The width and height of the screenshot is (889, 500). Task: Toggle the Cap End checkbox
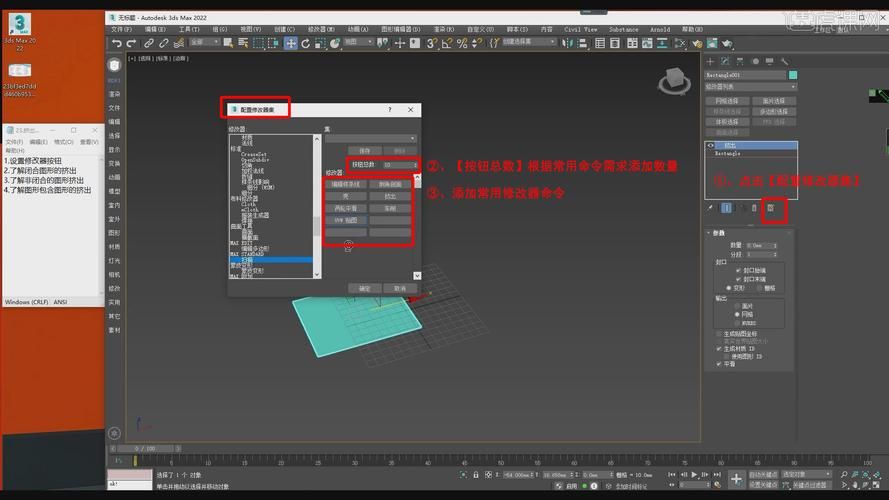tap(738, 279)
